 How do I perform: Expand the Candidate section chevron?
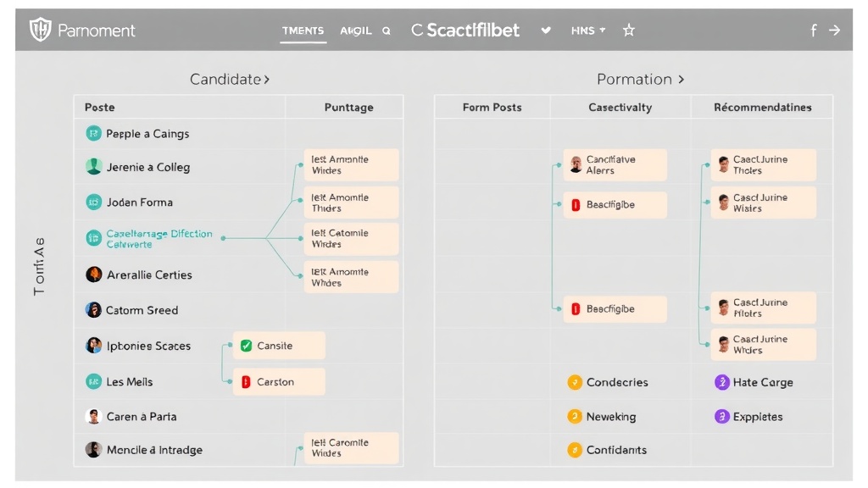266,80
